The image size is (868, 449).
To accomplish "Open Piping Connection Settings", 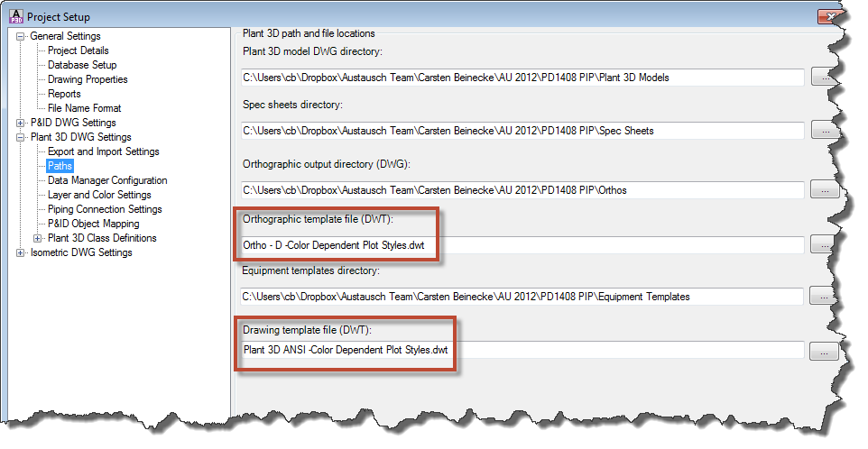I will (105, 209).
